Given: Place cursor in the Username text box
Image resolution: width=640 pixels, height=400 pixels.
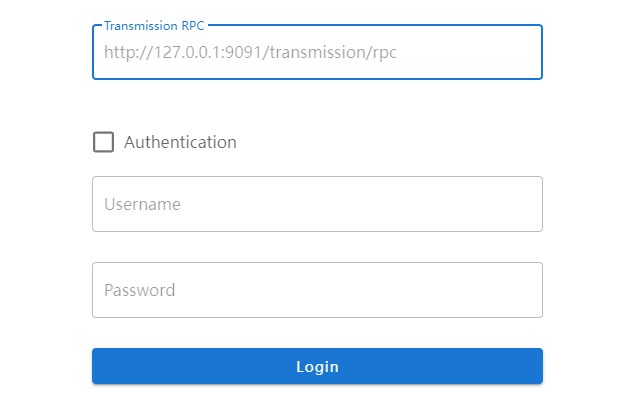Looking at the screenshot, I should pos(317,204).
